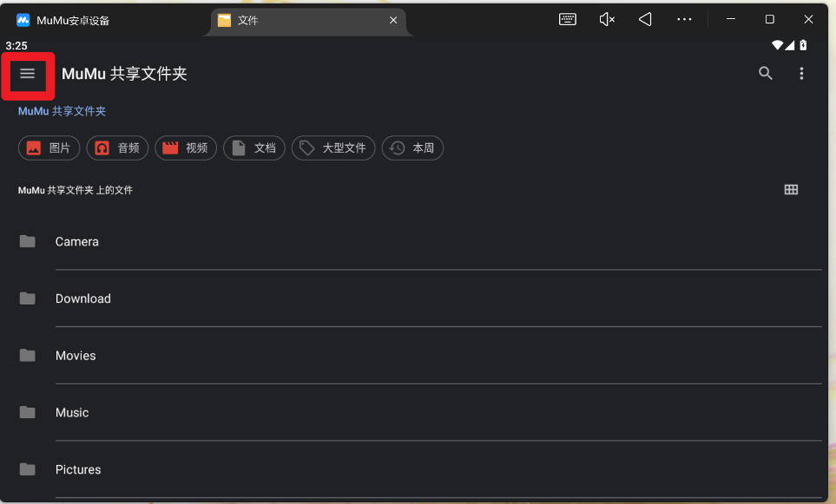Screen dimensions: 836x504
Task: Click the keyboard icon in the emulator toolbar
Action: point(567,18)
